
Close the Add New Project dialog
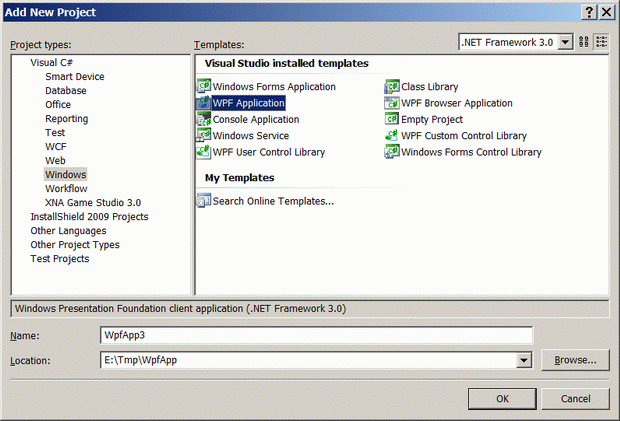[606, 12]
